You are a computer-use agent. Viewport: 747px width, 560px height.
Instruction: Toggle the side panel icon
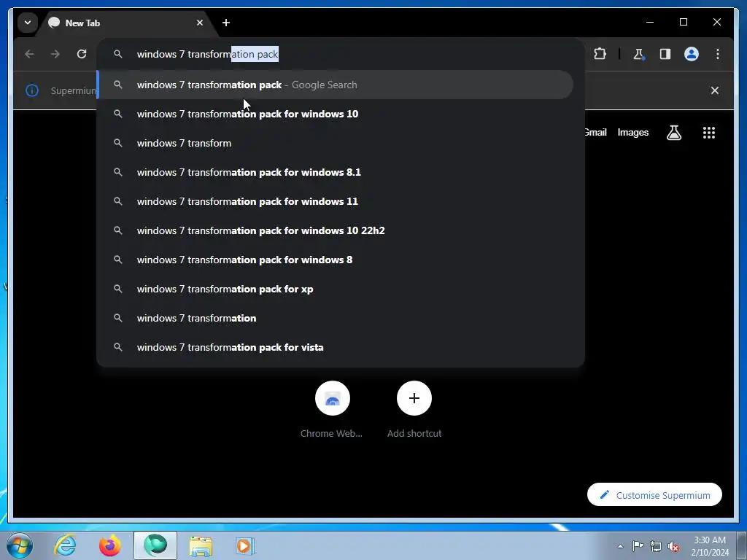(x=665, y=54)
